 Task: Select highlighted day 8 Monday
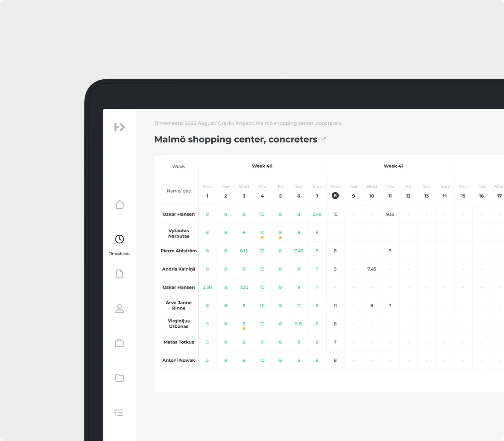pyautogui.click(x=335, y=196)
